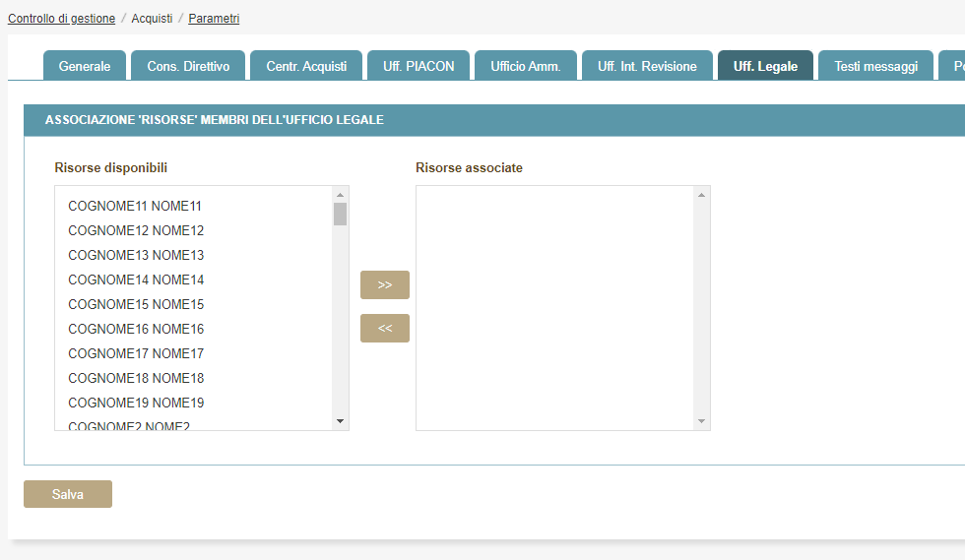Select the Uff. PIACON tab

[x=418, y=66]
